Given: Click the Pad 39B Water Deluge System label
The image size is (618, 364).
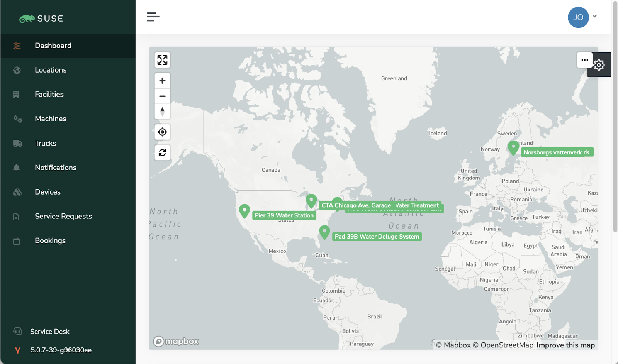Looking at the screenshot, I should (377, 237).
